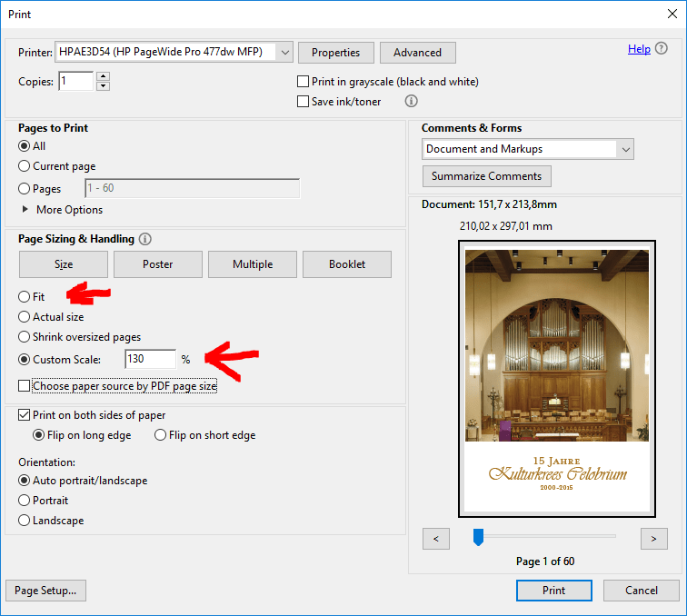Select Flip on long edge
The height and width of the screenshot is (616, 687).
[x=38, y=435]
